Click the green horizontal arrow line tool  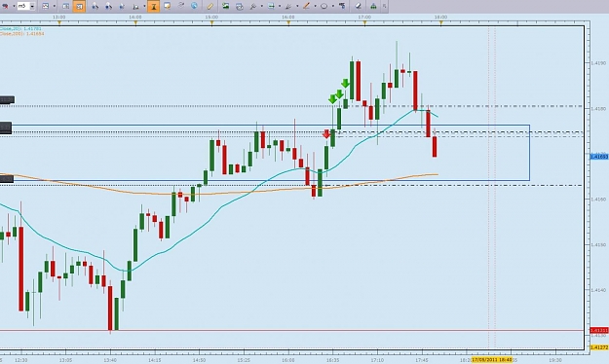click(x=271, y=6)
